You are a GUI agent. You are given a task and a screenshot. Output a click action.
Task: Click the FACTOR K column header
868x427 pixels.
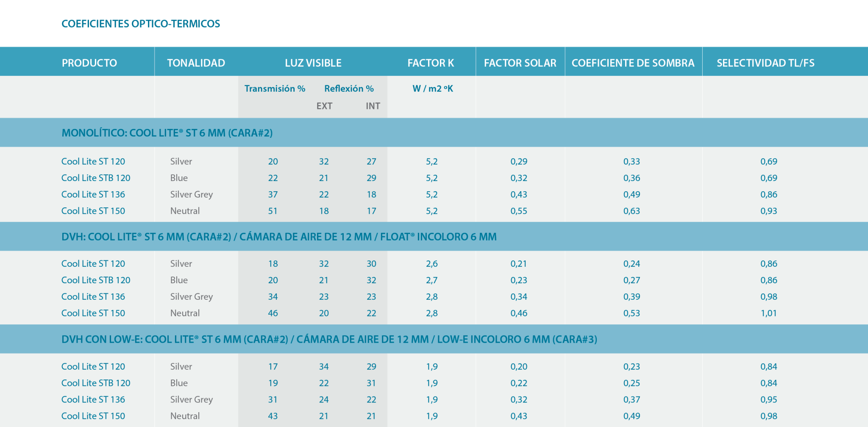[431, 63]
